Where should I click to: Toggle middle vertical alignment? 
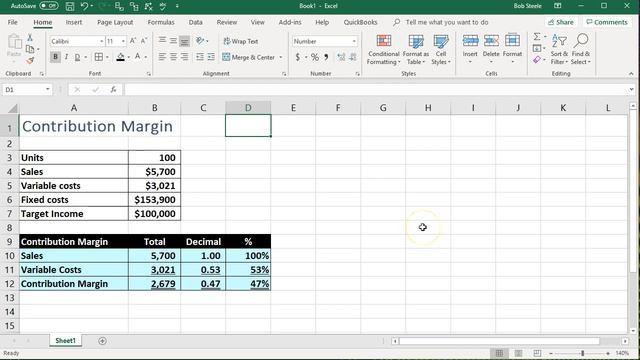click(173, 40)
